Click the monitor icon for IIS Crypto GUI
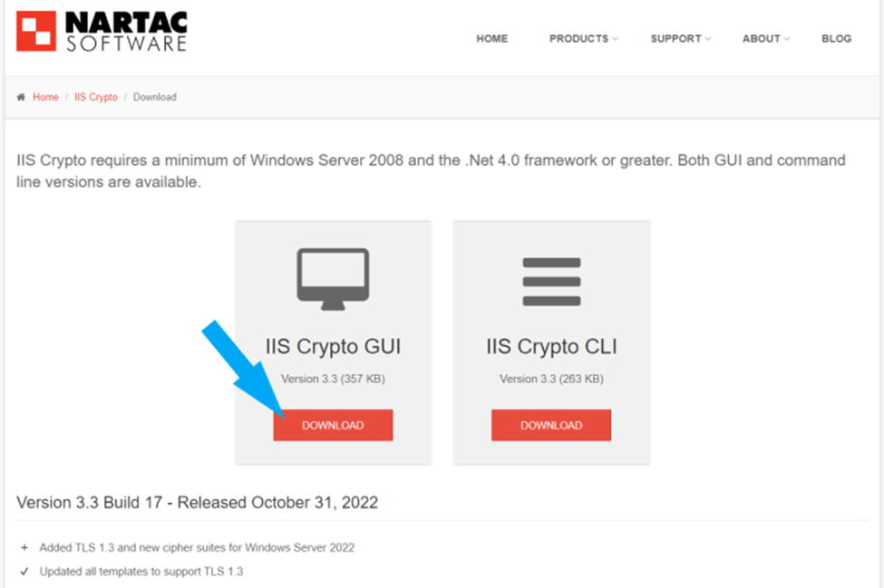 pos(333,279)
